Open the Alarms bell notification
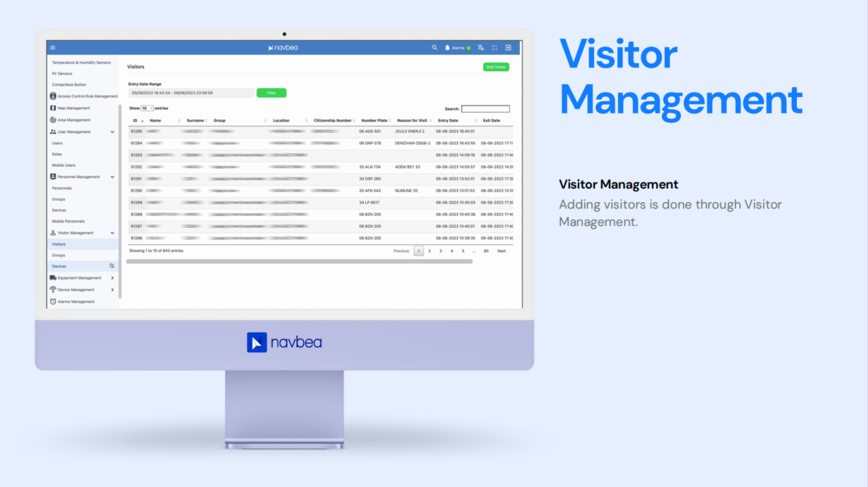This screenshot has width=868, height=487. tap(448, 47)
